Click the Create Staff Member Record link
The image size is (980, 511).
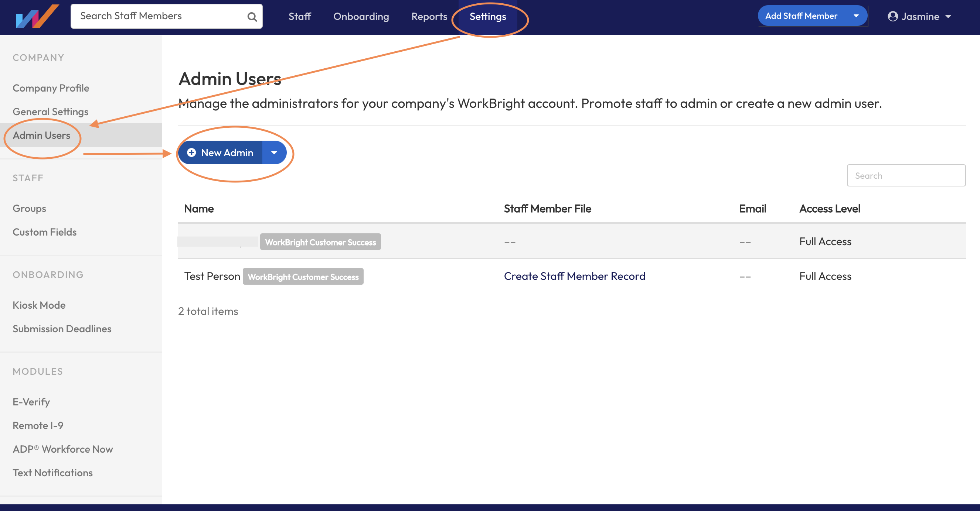(x=575, y=276)
